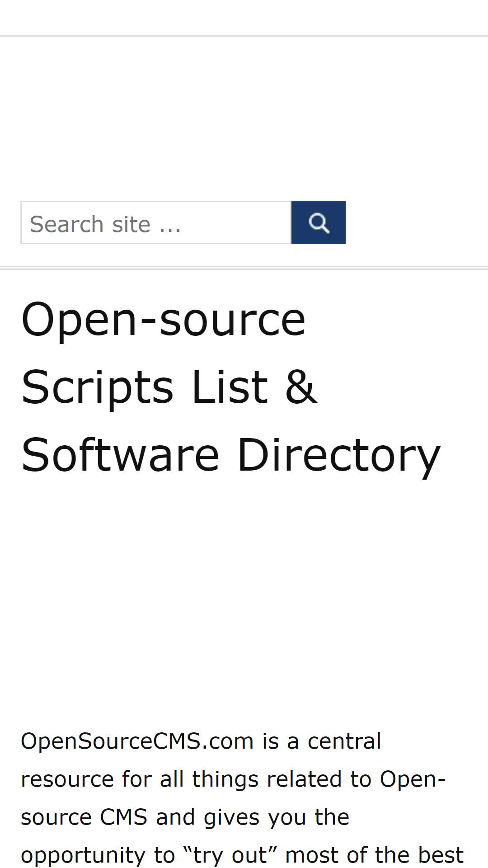Click the phrase source CMS and gives
Viewport: 488px width, 868px height.
(185, 818)
